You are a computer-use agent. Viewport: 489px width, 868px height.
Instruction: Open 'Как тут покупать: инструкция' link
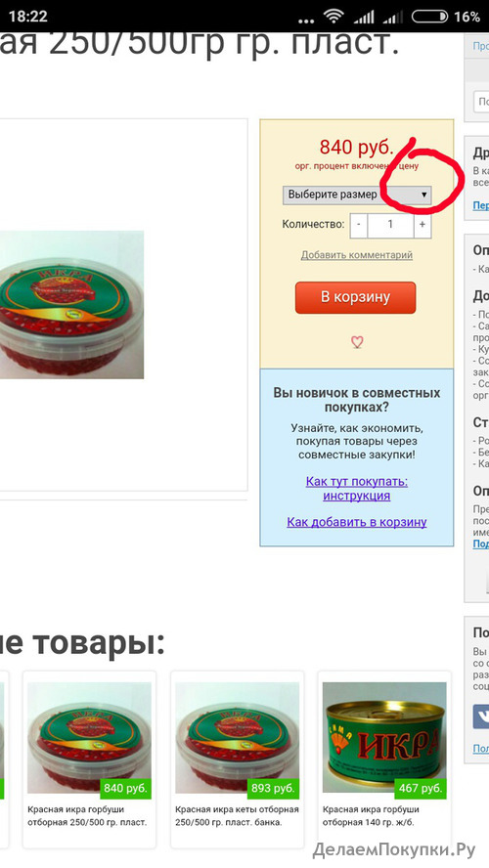pos(357,489)
